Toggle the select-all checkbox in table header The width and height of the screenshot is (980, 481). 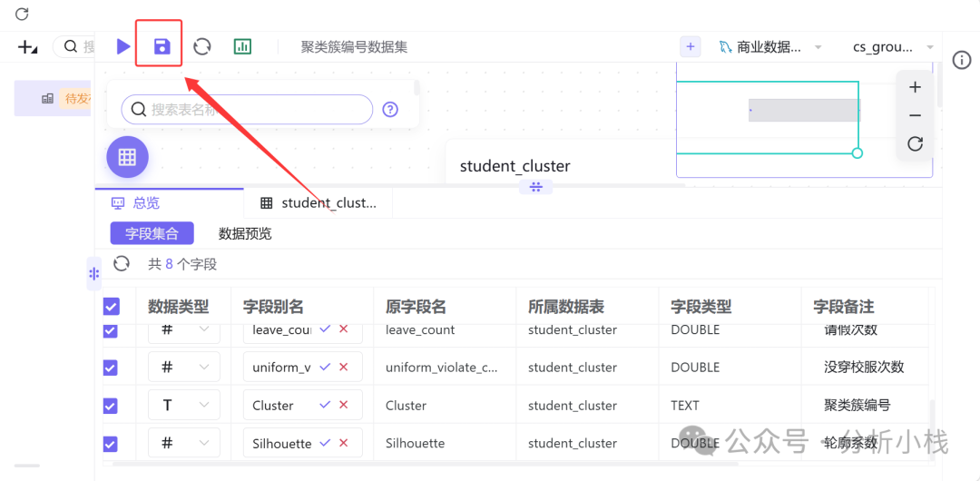tap(111, 307)
